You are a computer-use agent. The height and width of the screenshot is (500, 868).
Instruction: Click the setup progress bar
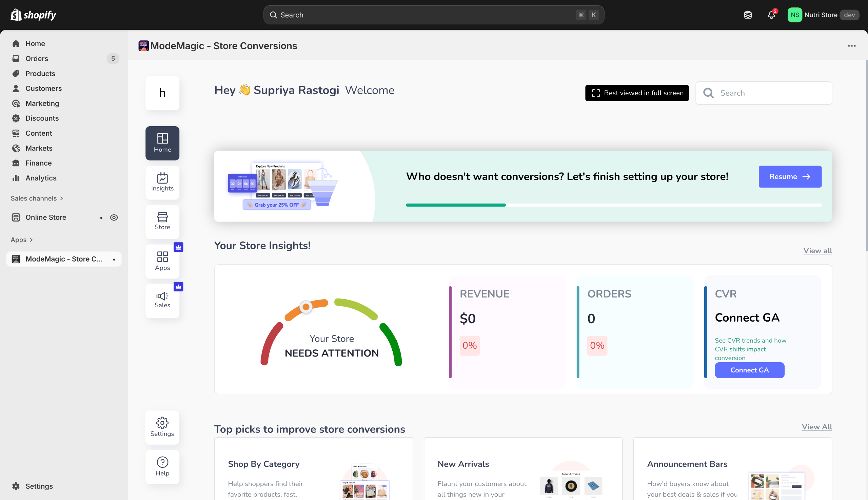[x=613, y=205]
